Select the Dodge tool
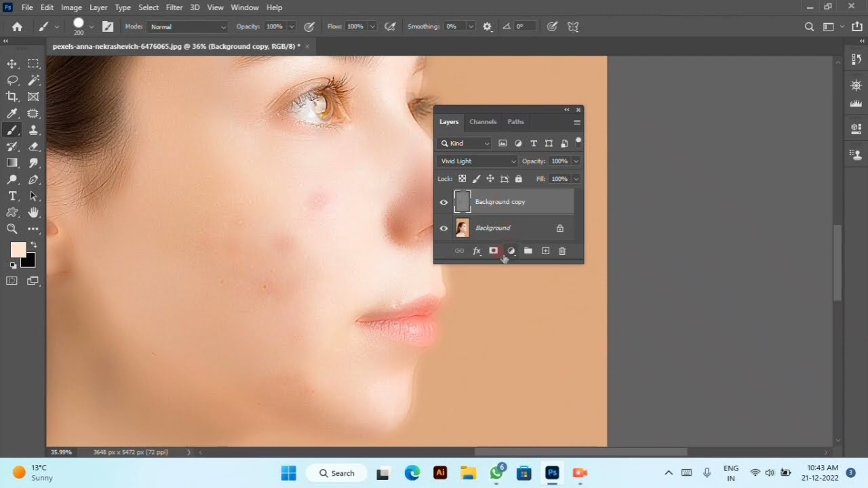 click(x=12, y=180)
